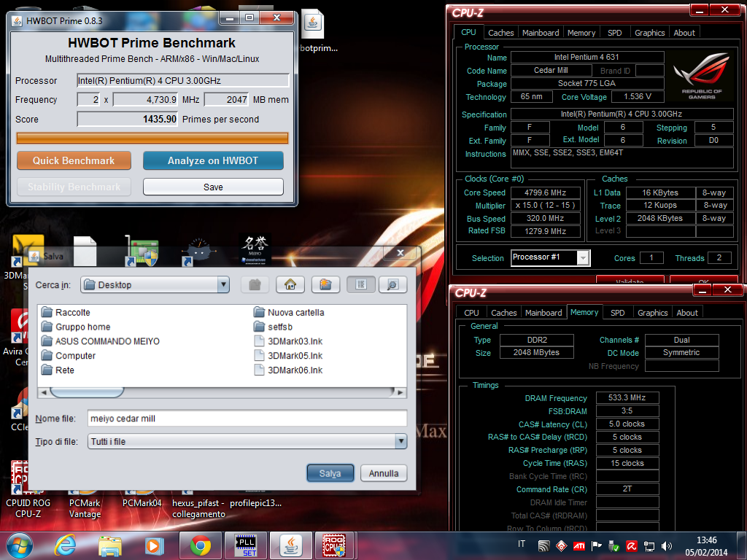This screenshot has height=560, width=747.
Task: Select the Rete folder entry
Action: pyautogui.click(x=58, y=370)
